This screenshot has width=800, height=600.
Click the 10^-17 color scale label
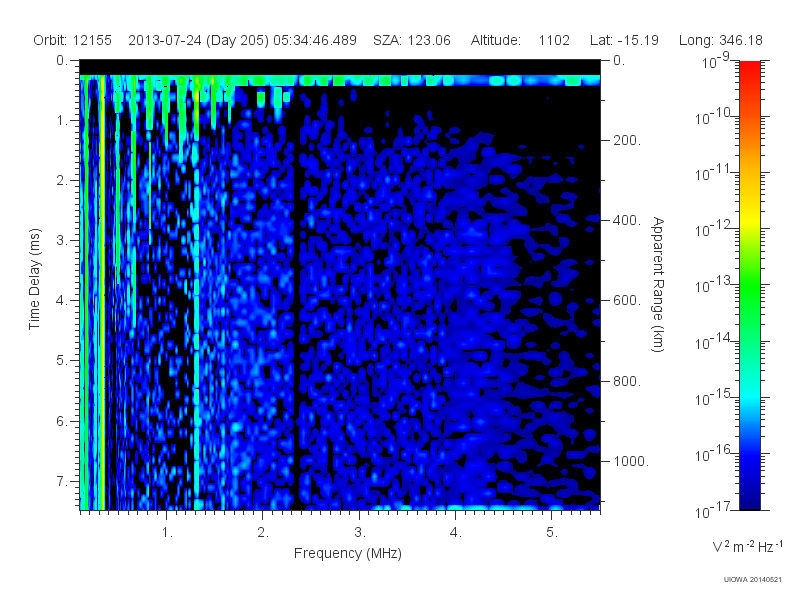point(713,510)
